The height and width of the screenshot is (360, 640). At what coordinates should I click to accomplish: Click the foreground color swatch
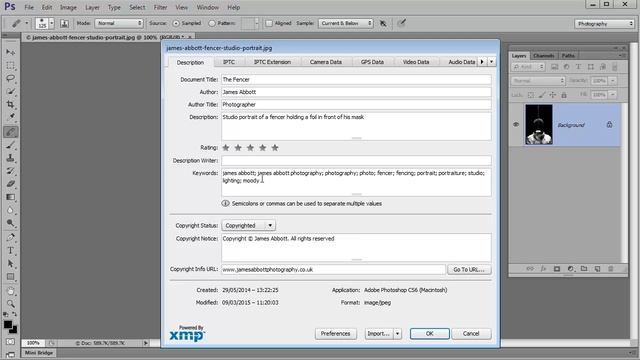(8, 325)
